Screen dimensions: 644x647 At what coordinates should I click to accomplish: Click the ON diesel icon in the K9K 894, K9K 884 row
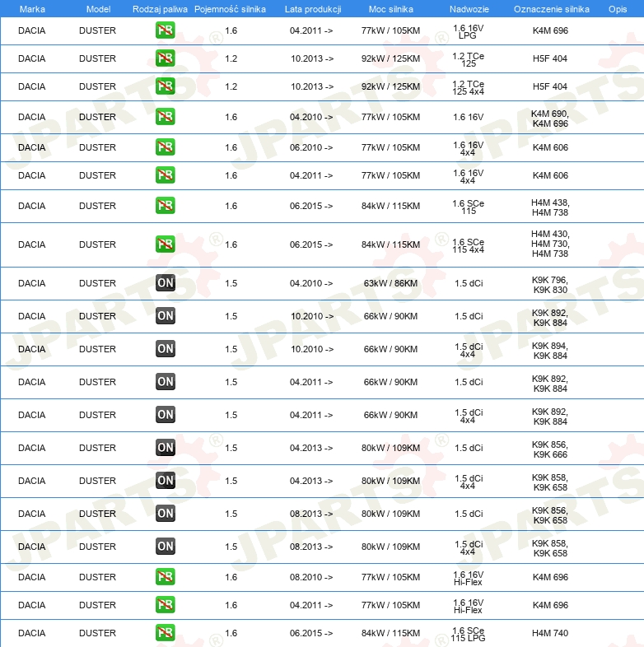tap(166, 349)
